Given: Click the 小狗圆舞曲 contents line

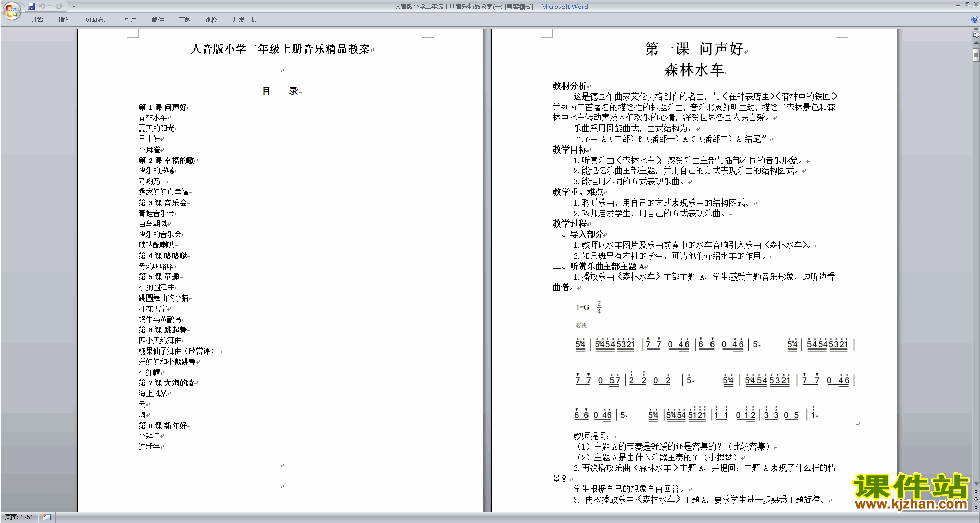Looking at the screenshot, I should tap(157, 287).
